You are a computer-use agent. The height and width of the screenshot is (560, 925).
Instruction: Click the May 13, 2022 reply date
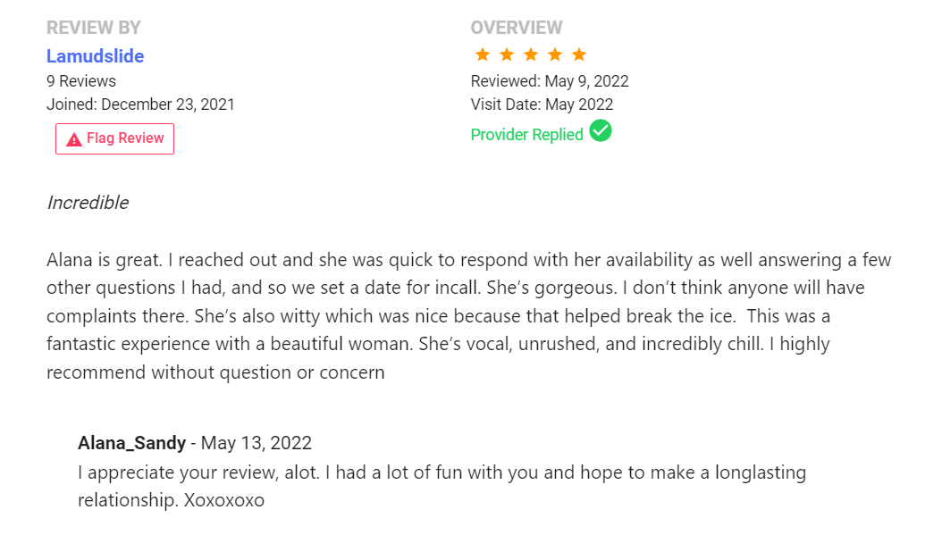pos(256,443)
